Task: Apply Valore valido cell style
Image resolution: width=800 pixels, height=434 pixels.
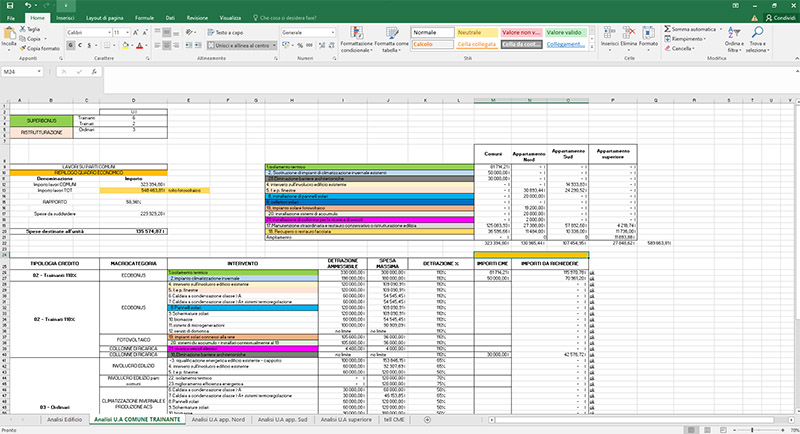Action: (565, 32)
